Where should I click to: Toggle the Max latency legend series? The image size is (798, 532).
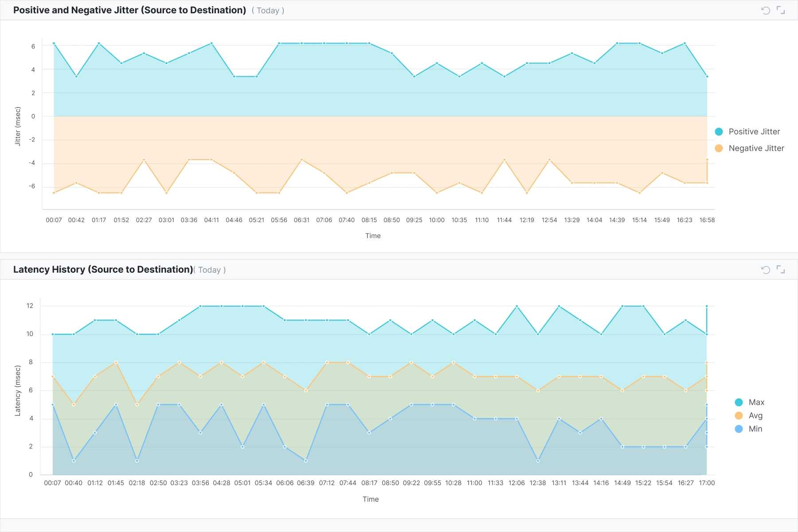pos(750,402)
